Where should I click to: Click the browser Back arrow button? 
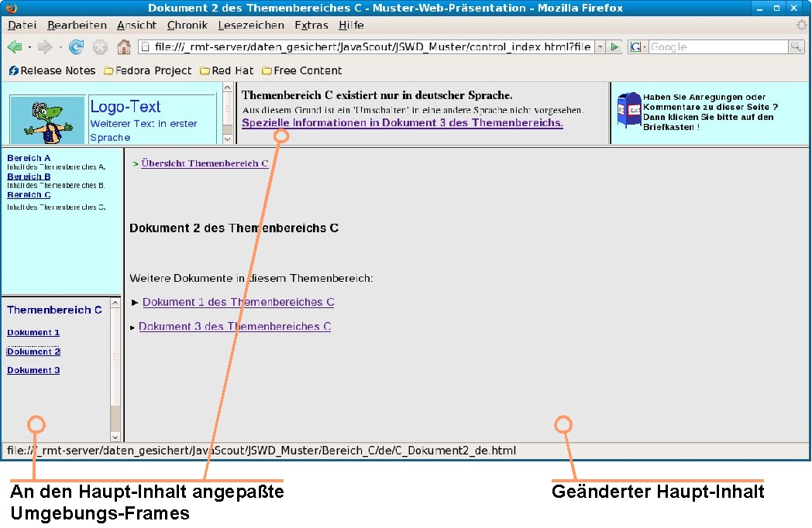point(15,47)
